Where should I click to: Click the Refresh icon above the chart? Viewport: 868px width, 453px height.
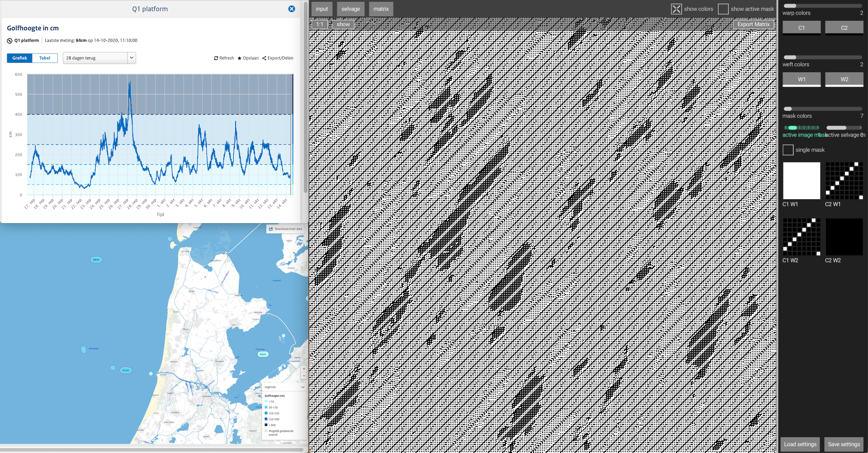click(216, 58)
